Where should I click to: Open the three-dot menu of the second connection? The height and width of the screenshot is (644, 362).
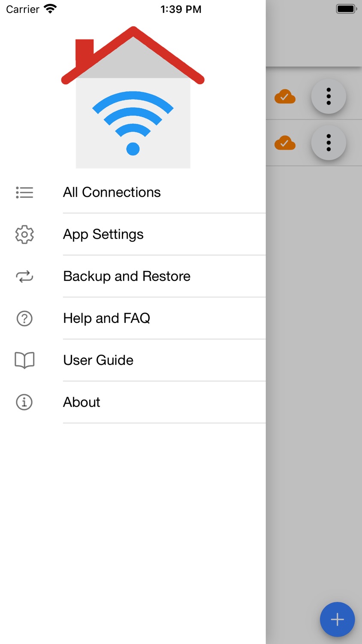(329, 143)
